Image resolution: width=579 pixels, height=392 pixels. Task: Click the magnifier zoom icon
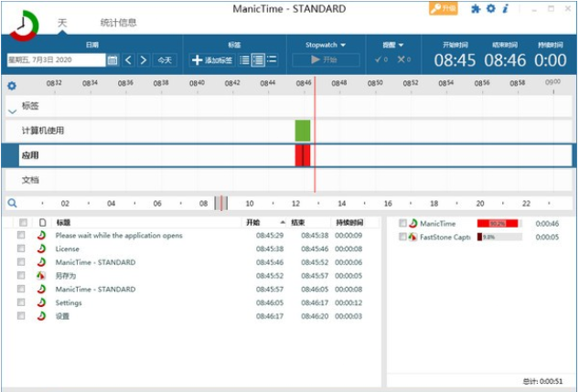[12, 203]
